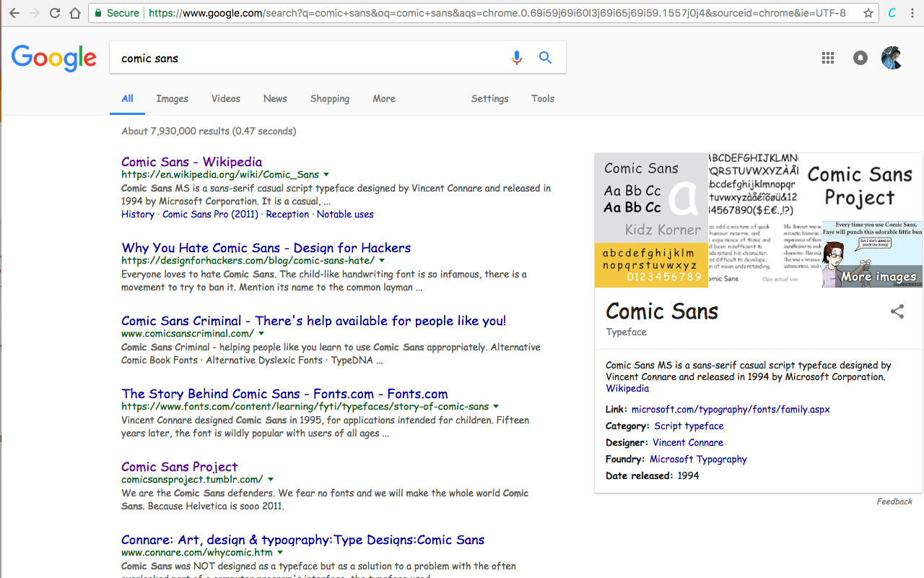Open the Comic Sans Criminal result

coord(314,321)
